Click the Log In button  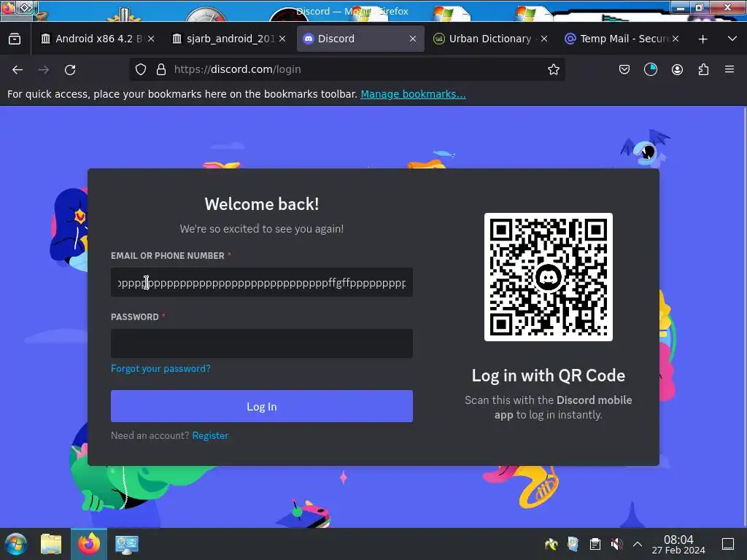(262, 406)
